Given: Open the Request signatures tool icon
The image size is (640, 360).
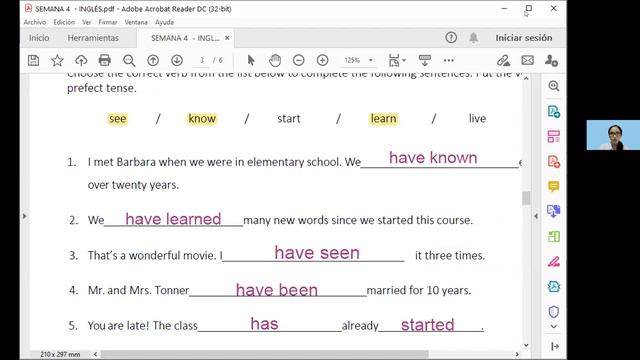Looking at the screenshot, I should point(554,287).
